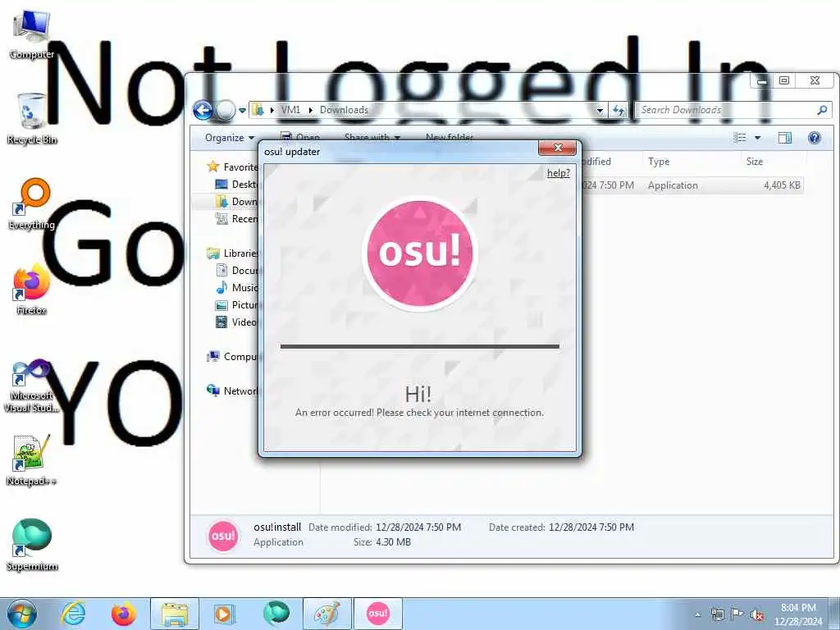
Task: Select Favorites in the navigation pane
Action: 232,167
